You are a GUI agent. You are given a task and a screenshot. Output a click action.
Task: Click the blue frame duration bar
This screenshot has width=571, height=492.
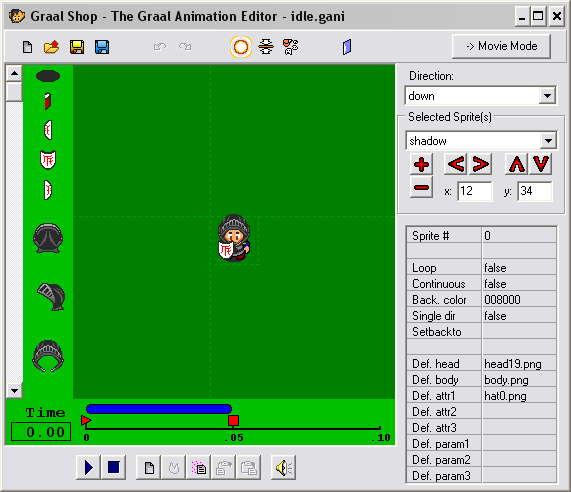coord(159,409)
